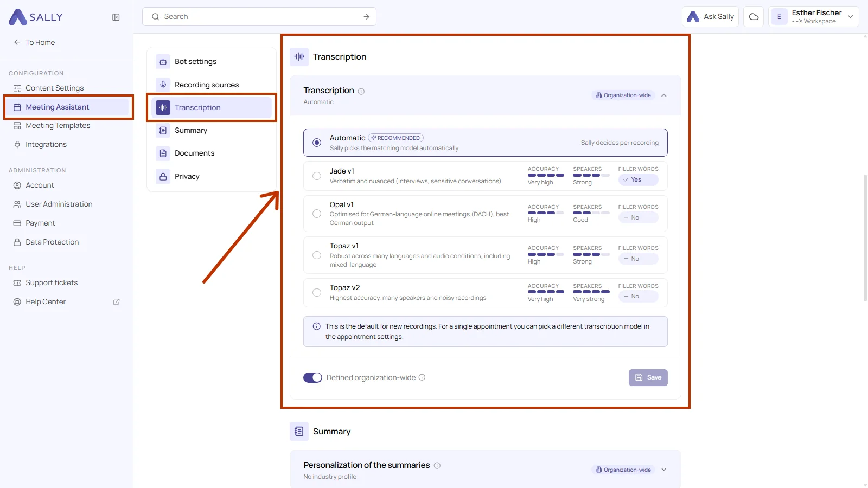The height and width of the screenshot is (488, 868).
Task: Collapse the sidebar with the panel icon
Action: 116,17
